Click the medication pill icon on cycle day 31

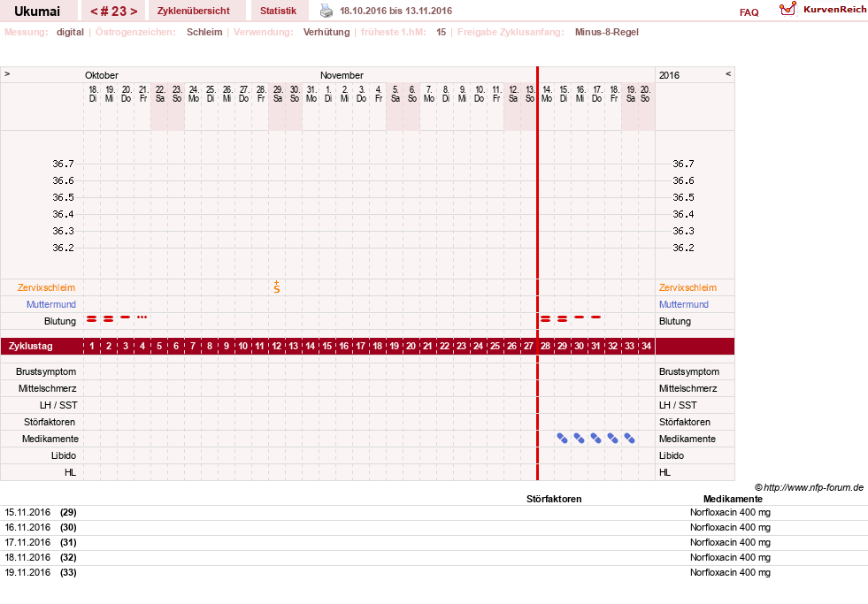click(x=595, y=438)
